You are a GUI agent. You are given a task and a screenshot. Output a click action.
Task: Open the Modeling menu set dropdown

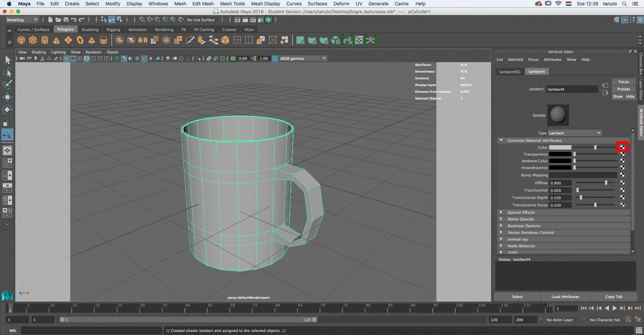[x=22, y=20]
